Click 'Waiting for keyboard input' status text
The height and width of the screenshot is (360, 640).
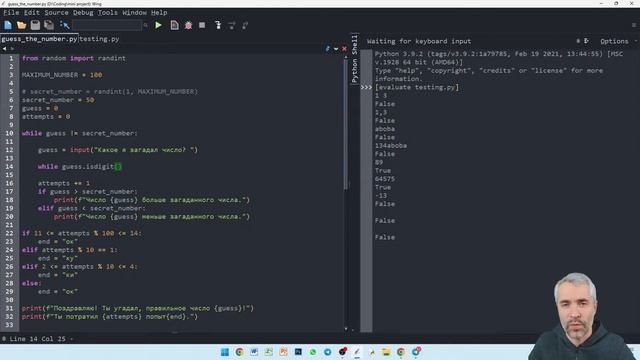coord(419,41)
